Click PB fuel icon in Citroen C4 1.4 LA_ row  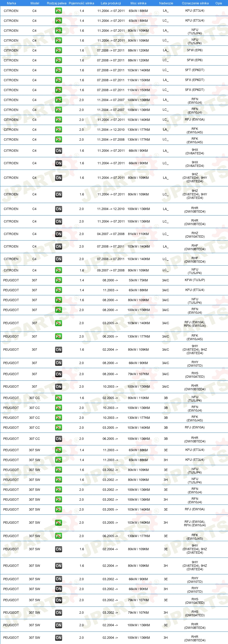pyautogui.click(x=58, y=11)
